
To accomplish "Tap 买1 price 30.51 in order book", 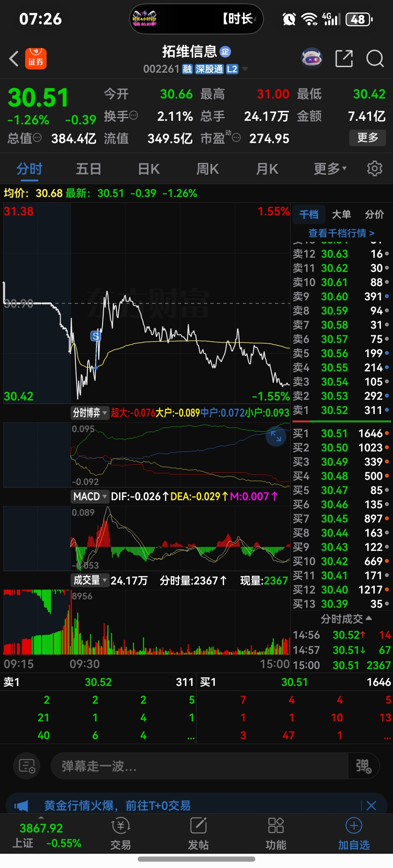I will tap(334, 433).
